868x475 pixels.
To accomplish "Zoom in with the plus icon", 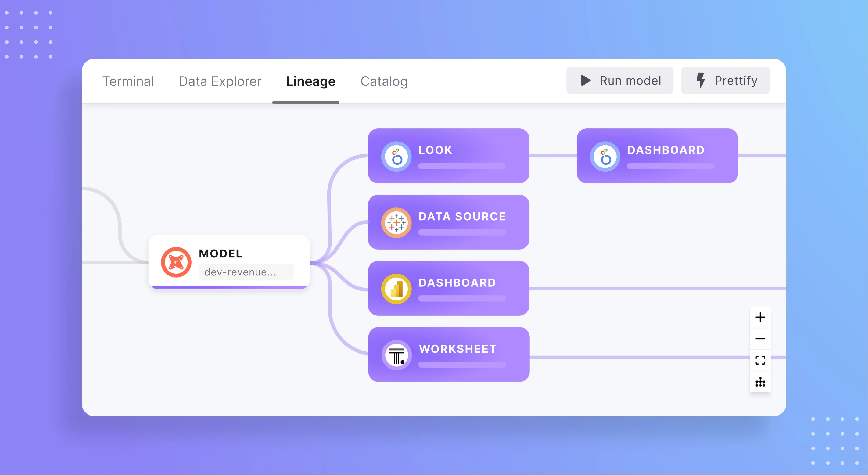I will click(760, 317).
